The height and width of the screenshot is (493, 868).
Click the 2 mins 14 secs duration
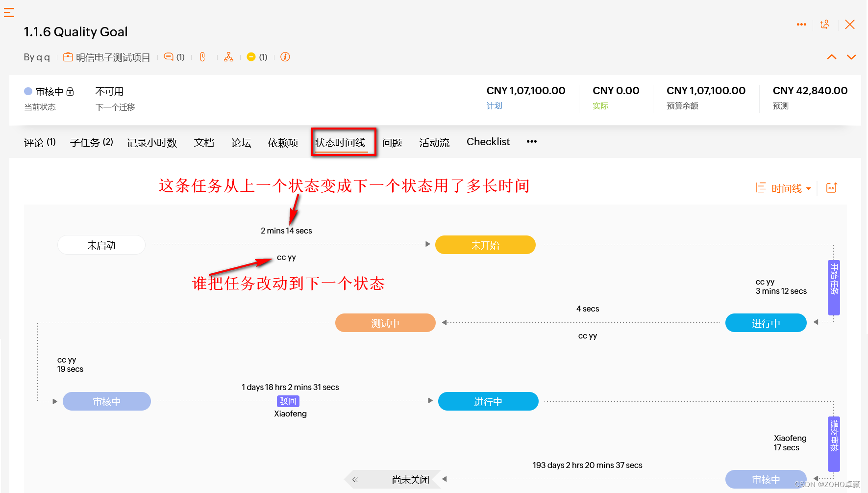click(286, 231)
